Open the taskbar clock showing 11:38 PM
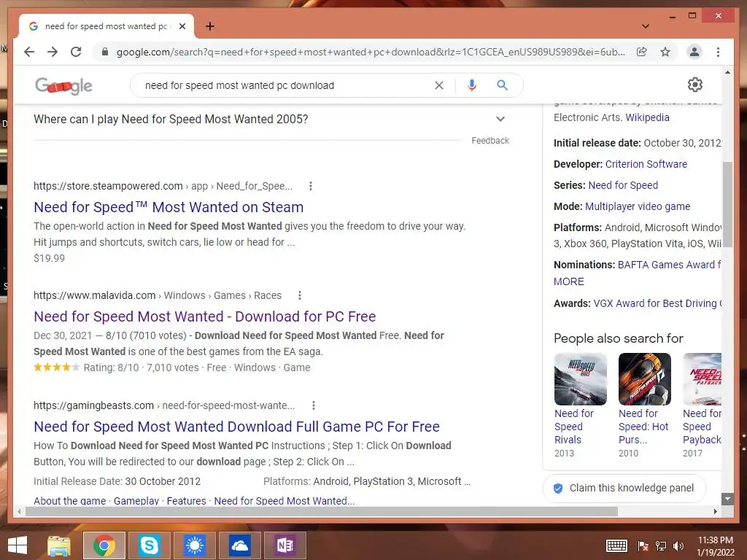The image size is (747, 560). [716, 546]
